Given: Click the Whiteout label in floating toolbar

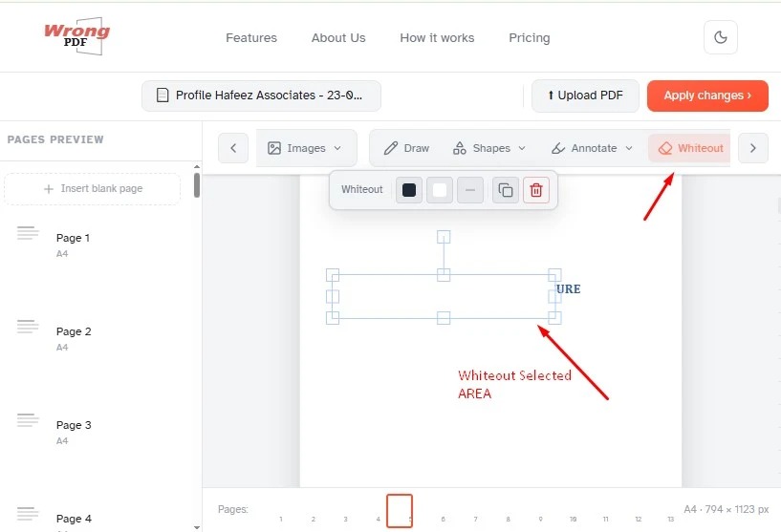Looking at the screenshot, I should 361,190.
